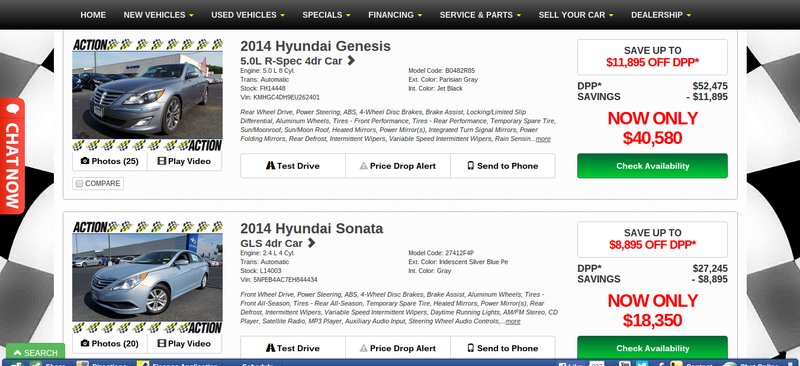Screen dimensions: 800x366
Task: Click Engine: 5.0 L 8 Cyl. text
Action: coord(267,70)
